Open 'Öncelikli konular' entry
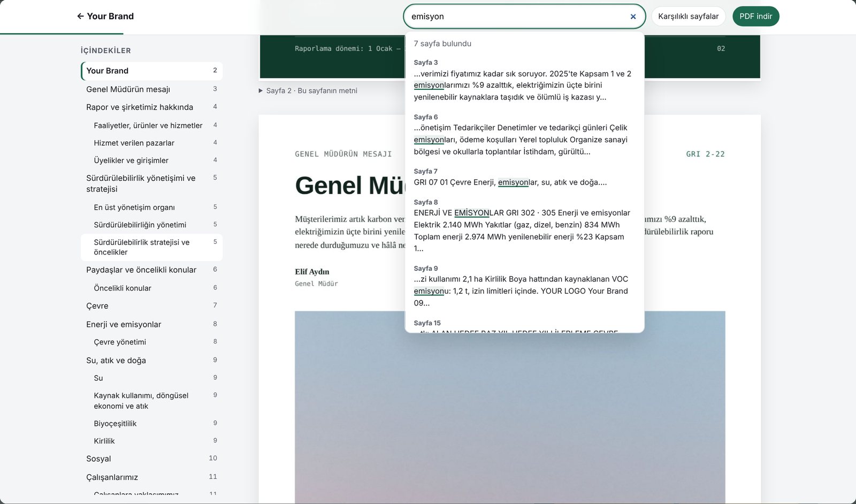This screenshot has height=504, width=856. [x=152, y=288]
